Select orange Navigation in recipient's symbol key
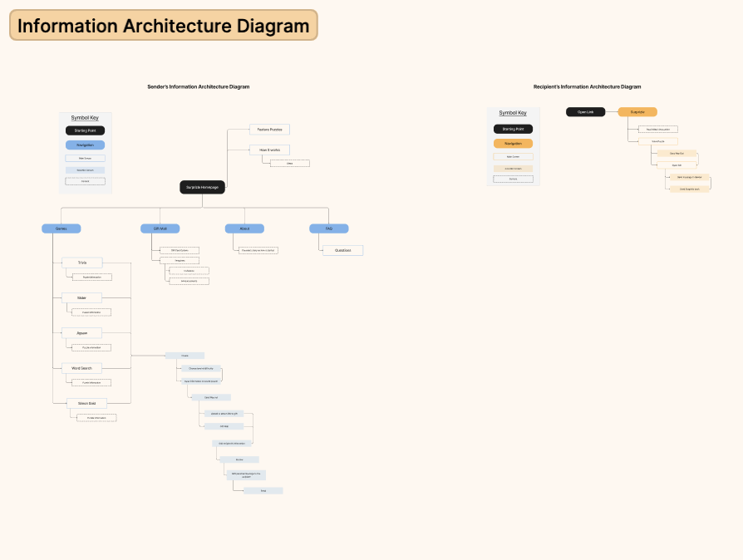Viewport: 743px width, 560px height. (x=513, y=143)
